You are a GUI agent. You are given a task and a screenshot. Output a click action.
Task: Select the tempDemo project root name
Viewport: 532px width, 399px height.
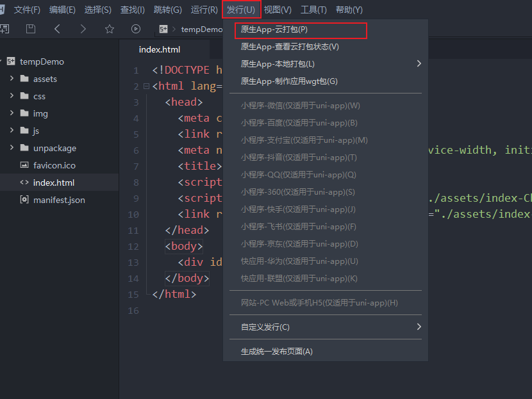point(42,61)
